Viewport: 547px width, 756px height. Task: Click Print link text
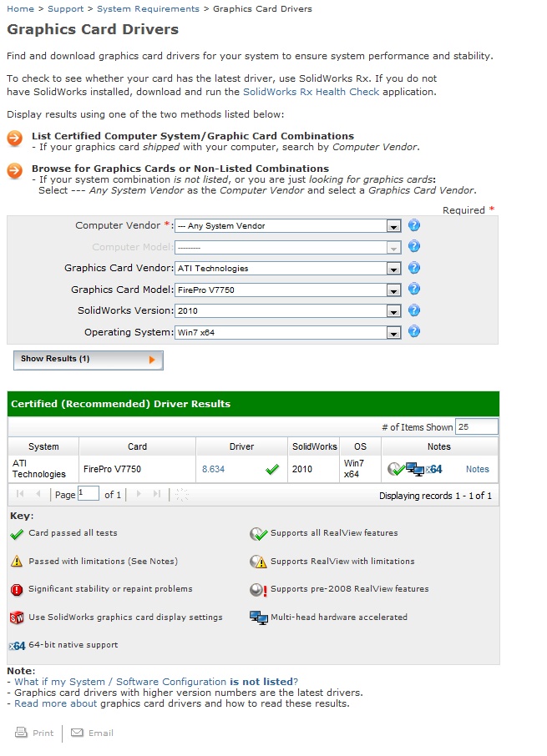[43, 733]
